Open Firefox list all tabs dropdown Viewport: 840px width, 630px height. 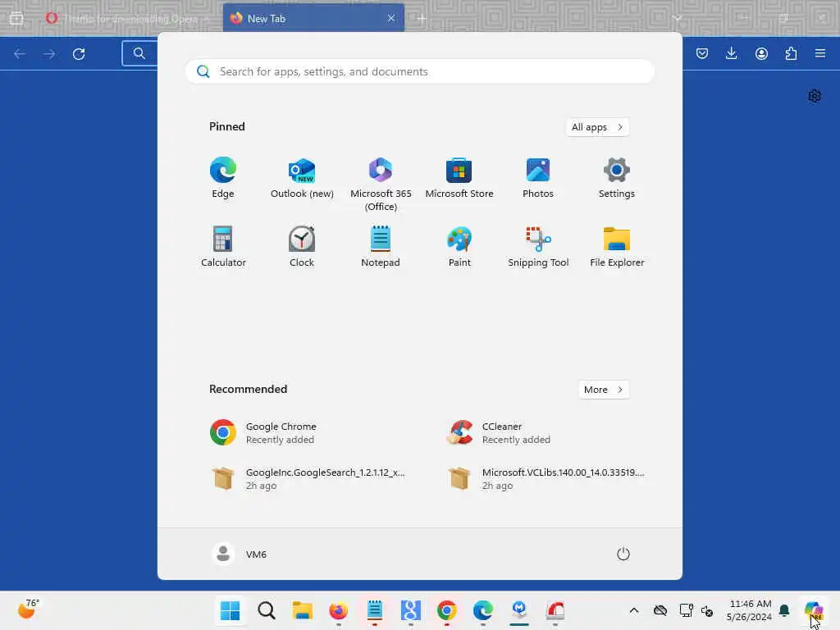click(x=677, y=18)
